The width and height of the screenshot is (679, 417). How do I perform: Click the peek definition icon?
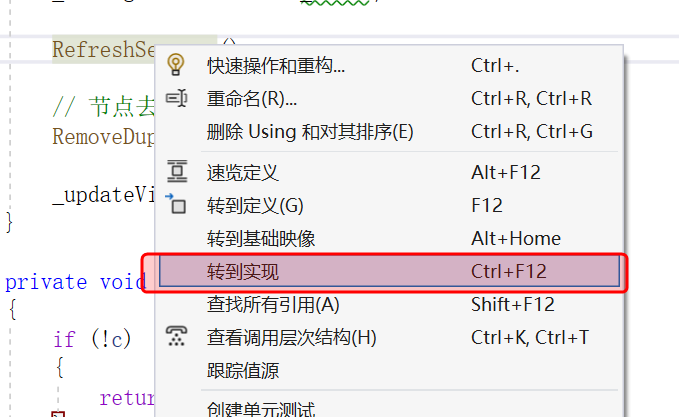click(x=177, y=171)
